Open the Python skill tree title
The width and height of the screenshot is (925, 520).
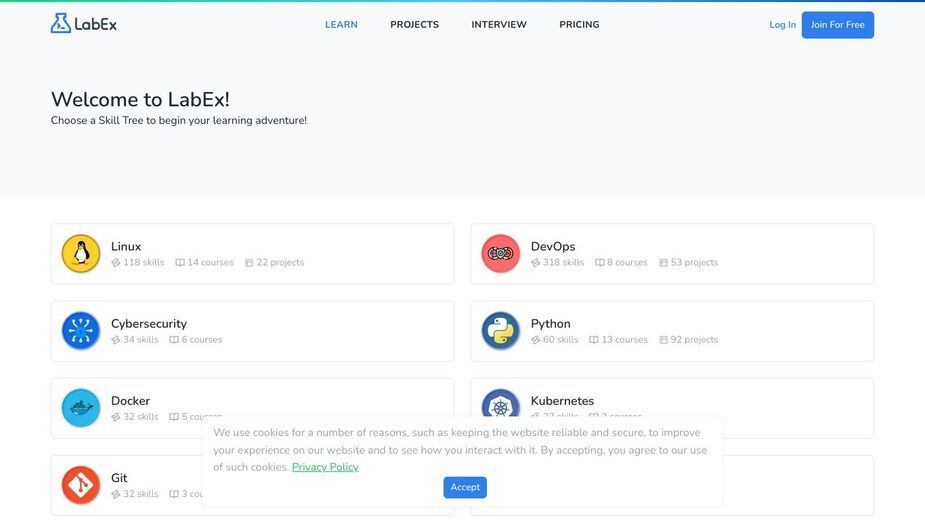pyautogui.click(x=550, y=323)
